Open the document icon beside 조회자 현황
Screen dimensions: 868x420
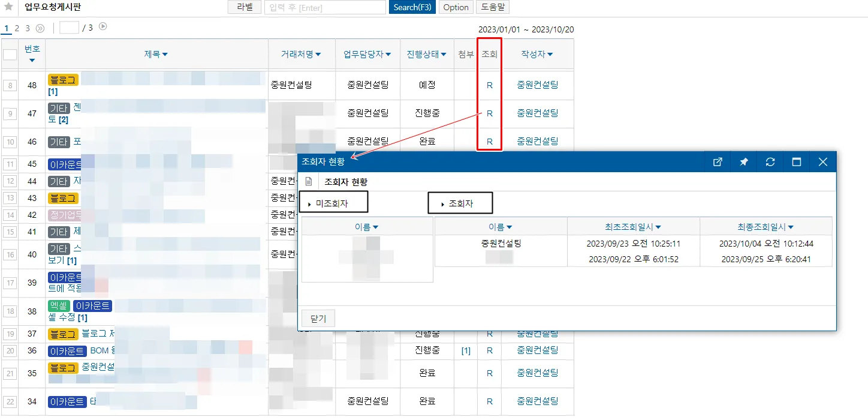(309, 181)
